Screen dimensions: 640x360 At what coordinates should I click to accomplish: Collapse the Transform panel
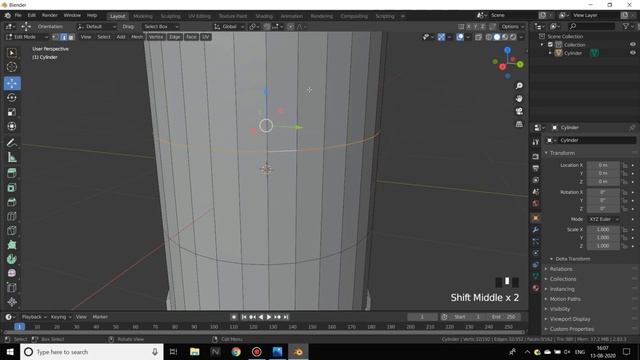click(x=562, y=153)
